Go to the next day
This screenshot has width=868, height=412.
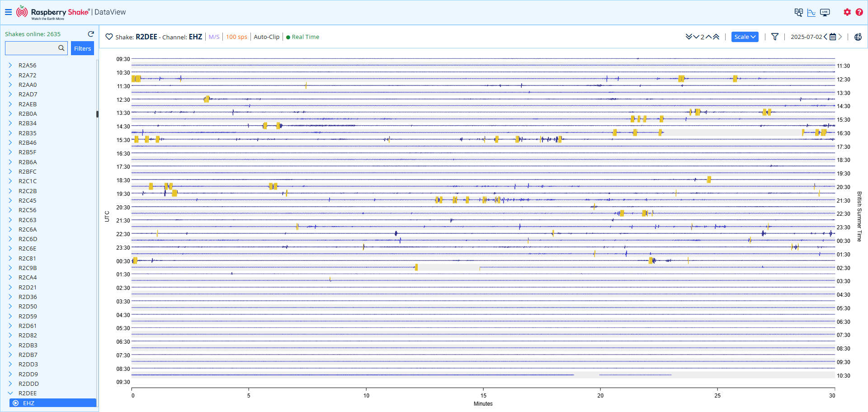(840, 37)
